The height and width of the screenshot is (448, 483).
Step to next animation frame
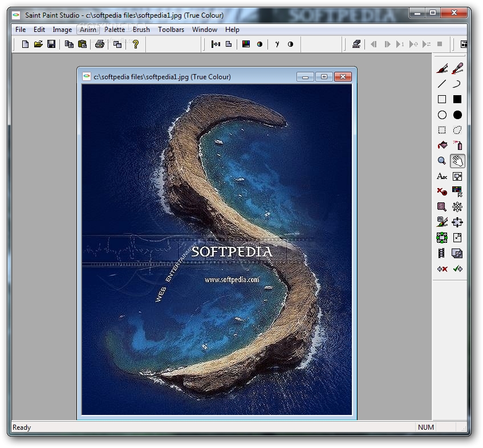[x=387, y=44]
